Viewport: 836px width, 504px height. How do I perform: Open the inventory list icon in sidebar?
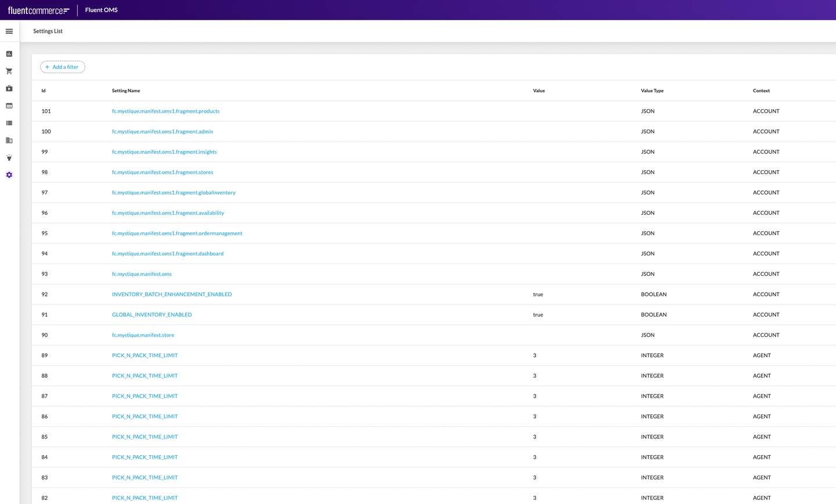click(9, 123)
